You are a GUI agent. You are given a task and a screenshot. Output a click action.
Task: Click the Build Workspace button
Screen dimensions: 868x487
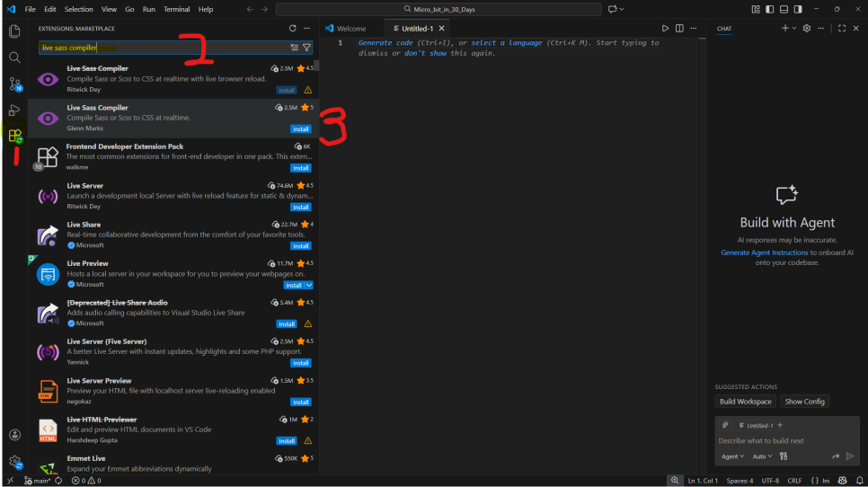[x=745, y=402]
